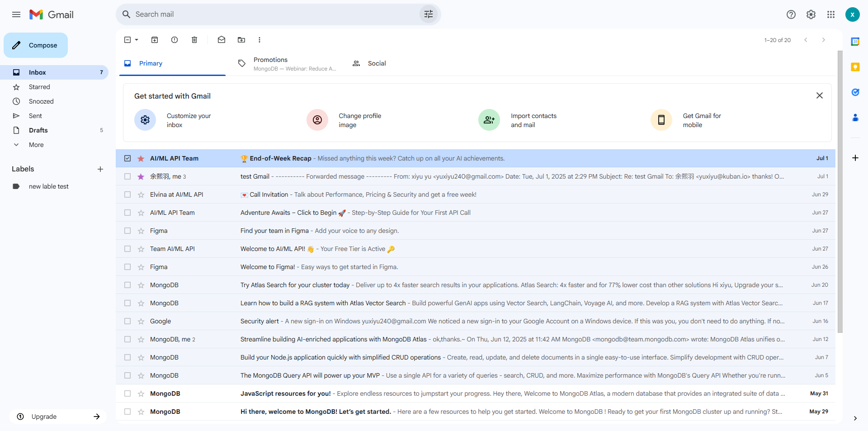This screenshot has height=431, width=868.
Task: Open the Starred folder
Action: (54, 87)
